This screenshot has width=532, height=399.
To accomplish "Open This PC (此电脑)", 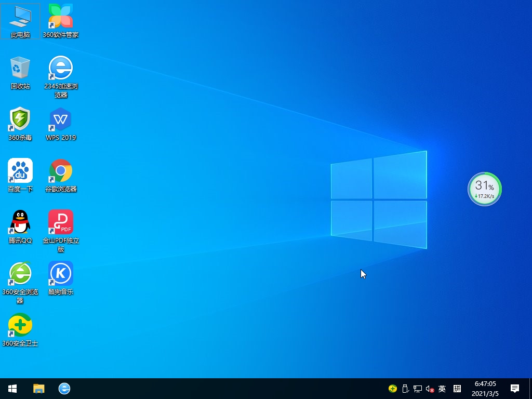I will coord(19,21).
